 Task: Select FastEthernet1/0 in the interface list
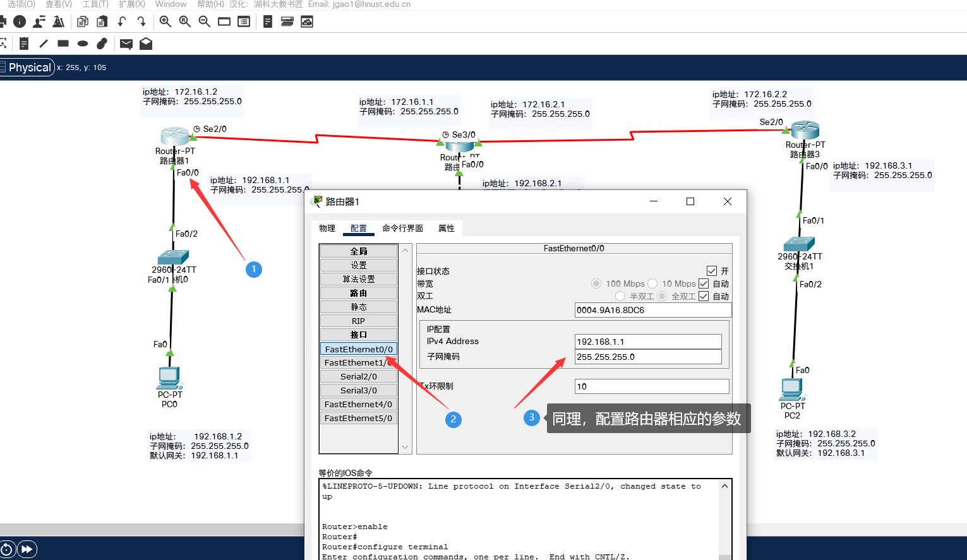point(358,362)
